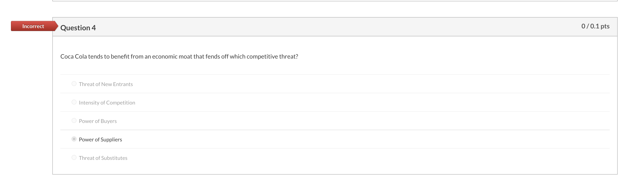Click the radio circle beside Threat of Substitutes
This screenshot has height=183, width=644.
pyautogui.click(x=74, y=157)
